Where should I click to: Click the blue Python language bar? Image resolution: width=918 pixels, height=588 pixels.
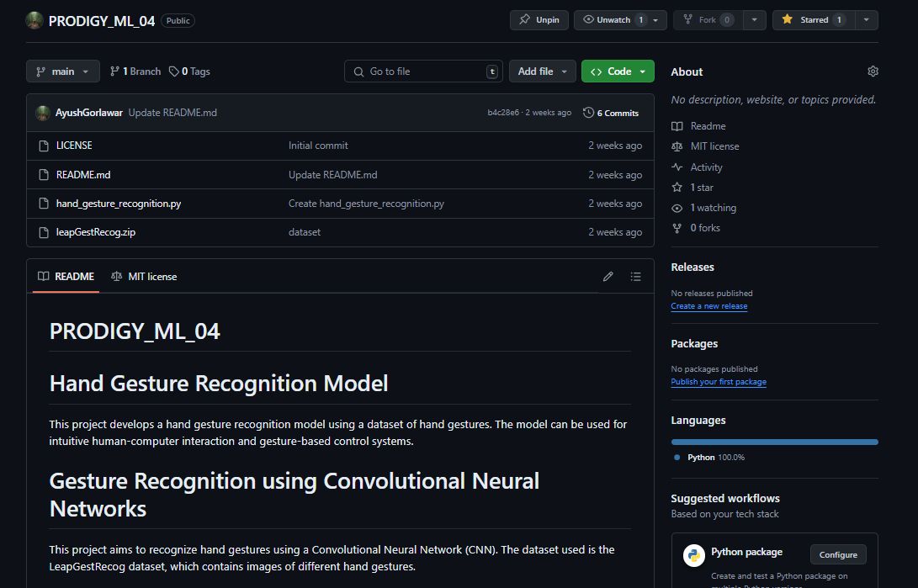(x=774, y=442)
